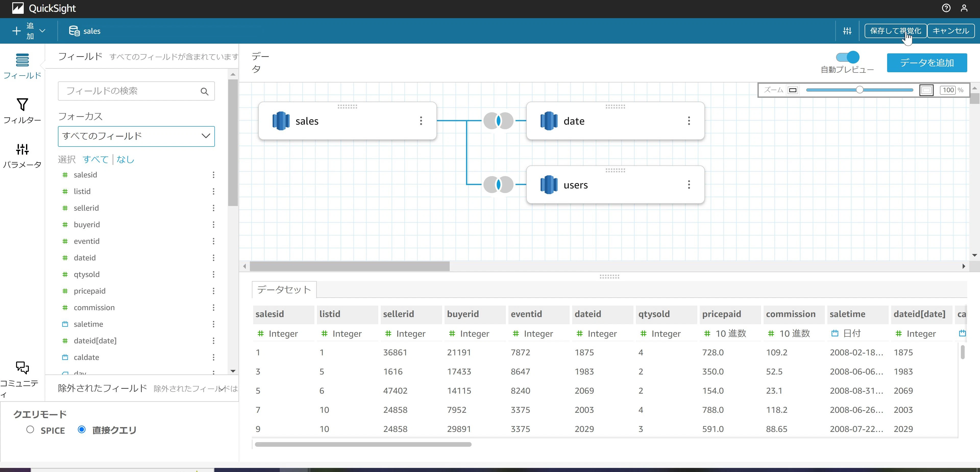Open the join settings between sales and date
This screenshot has width=980, height=472.
498,121
